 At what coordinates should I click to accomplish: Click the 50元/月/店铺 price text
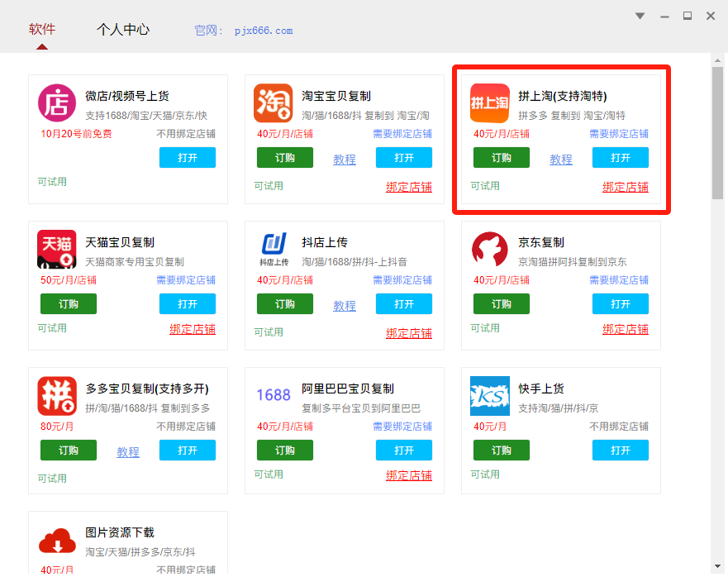(x=69, y=280)
